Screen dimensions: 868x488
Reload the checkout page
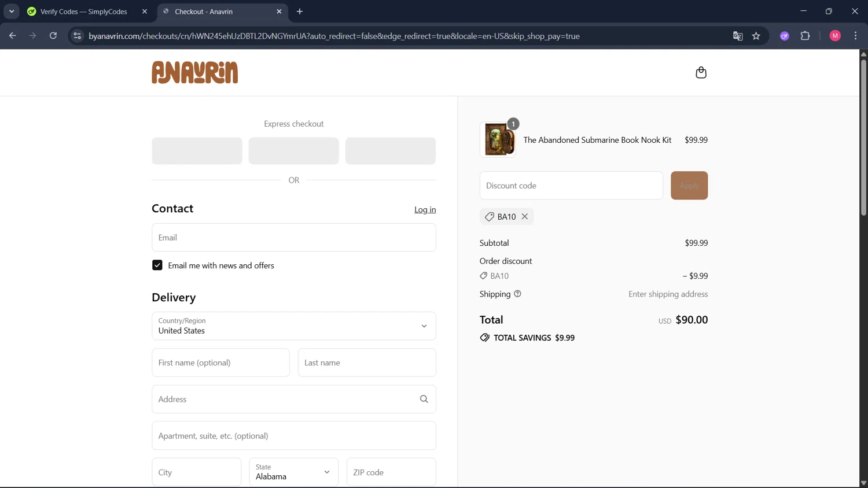[x=53, y=36]
